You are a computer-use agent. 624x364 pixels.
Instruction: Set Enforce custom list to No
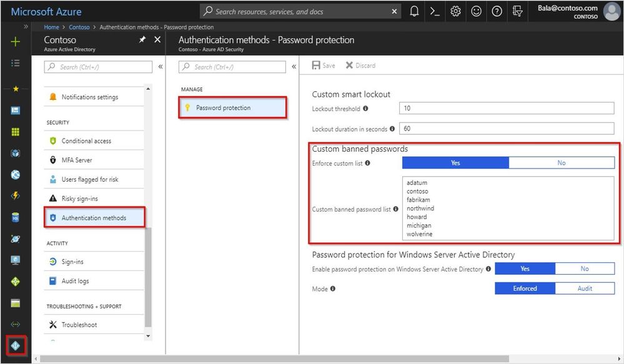[x=561, y=162]
